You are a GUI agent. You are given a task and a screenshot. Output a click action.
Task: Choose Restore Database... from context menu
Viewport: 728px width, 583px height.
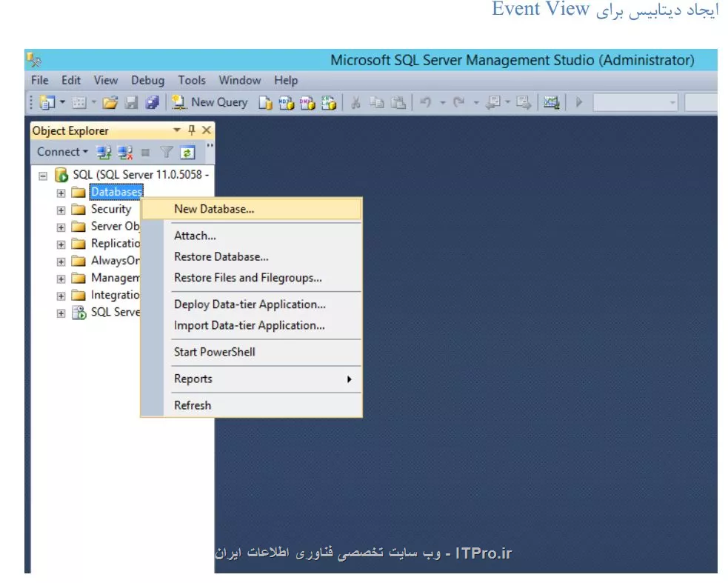point(251,256)
